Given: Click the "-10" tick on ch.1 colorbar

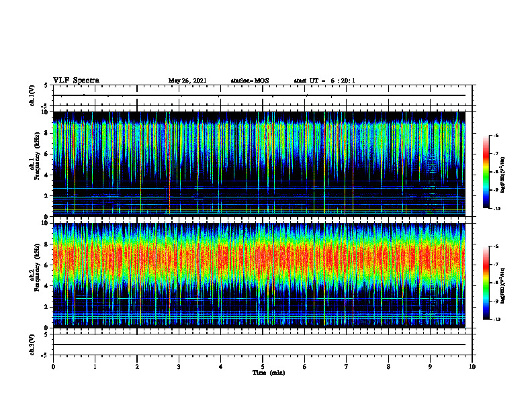Looking at the screenshot, I should pyautogui.click(x=497, y=209).
